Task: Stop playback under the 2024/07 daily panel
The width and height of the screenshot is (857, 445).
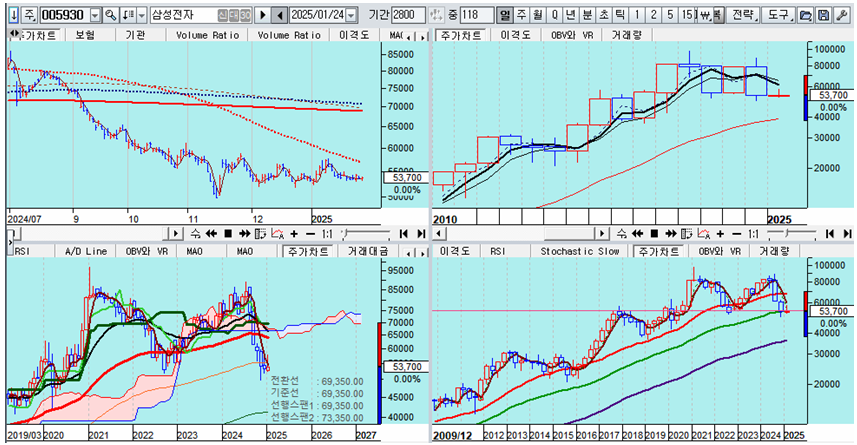Action: coord(228,234)
